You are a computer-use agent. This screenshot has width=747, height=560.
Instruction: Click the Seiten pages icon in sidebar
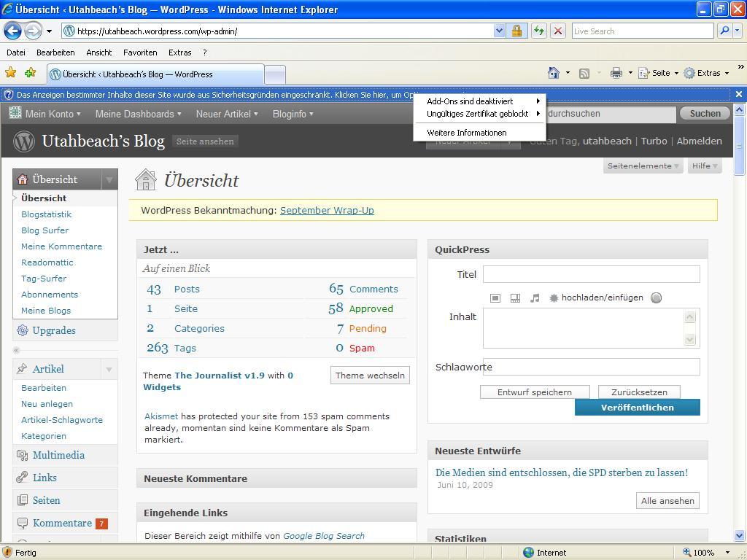pyautogui.click(x=23, y=500)
